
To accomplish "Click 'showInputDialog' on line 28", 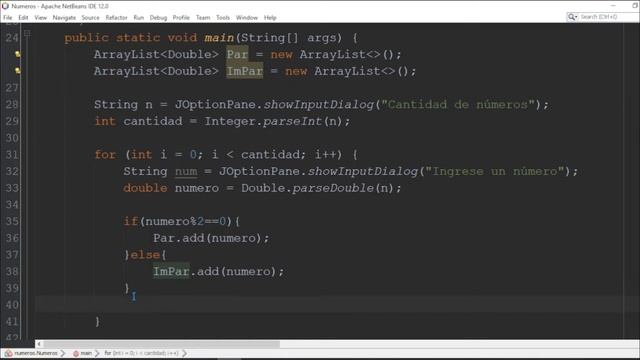I will tap(318, 104).
